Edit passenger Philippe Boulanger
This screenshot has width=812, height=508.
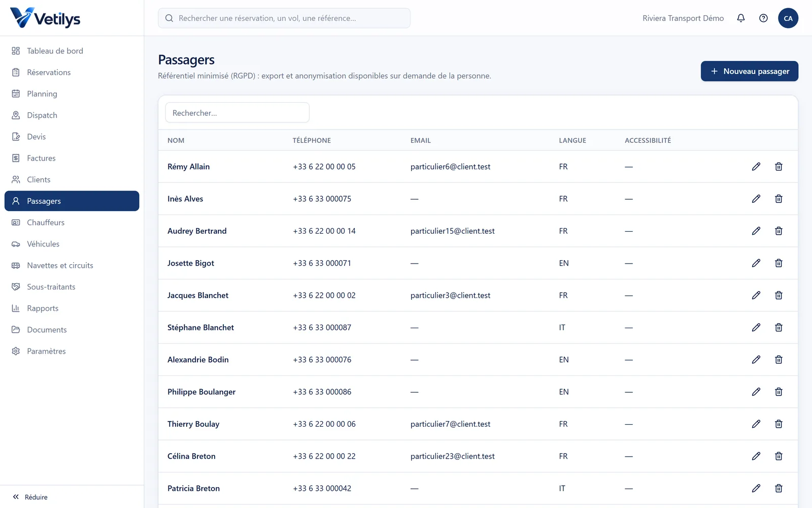click(756, 392)
